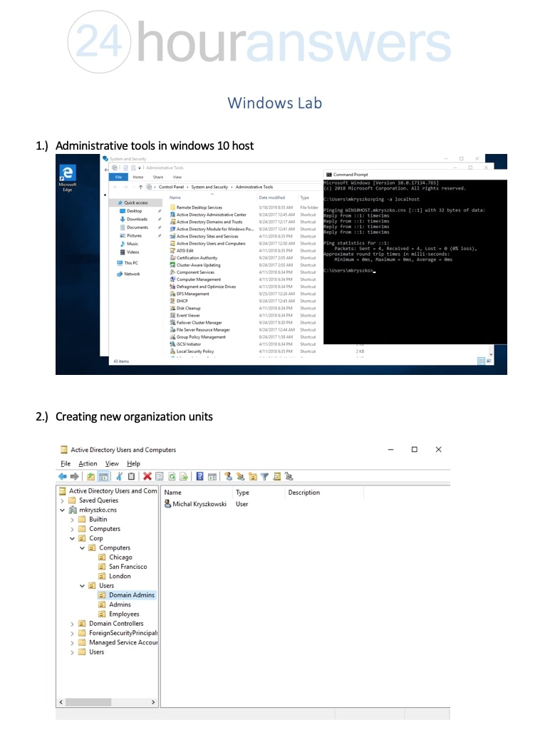Click the tree pane horizontal scrollbar
Viewport: 560px width, 747px height.
tap(107, 702)
